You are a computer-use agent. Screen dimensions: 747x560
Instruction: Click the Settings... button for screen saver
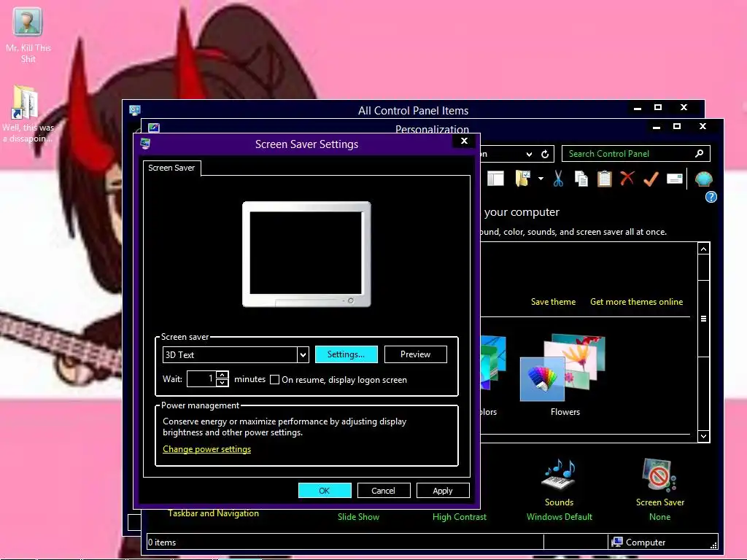point(346,354)
